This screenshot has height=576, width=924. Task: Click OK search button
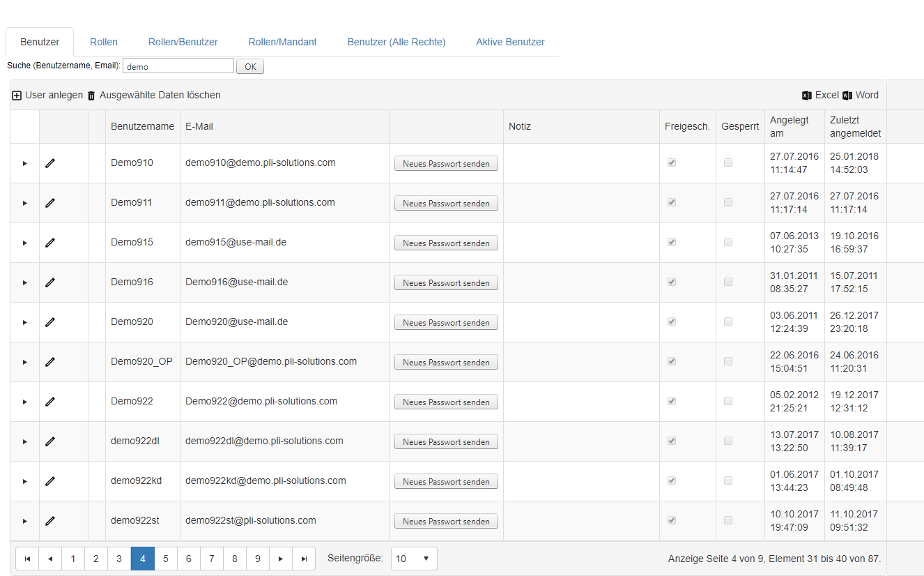[250, 67]
